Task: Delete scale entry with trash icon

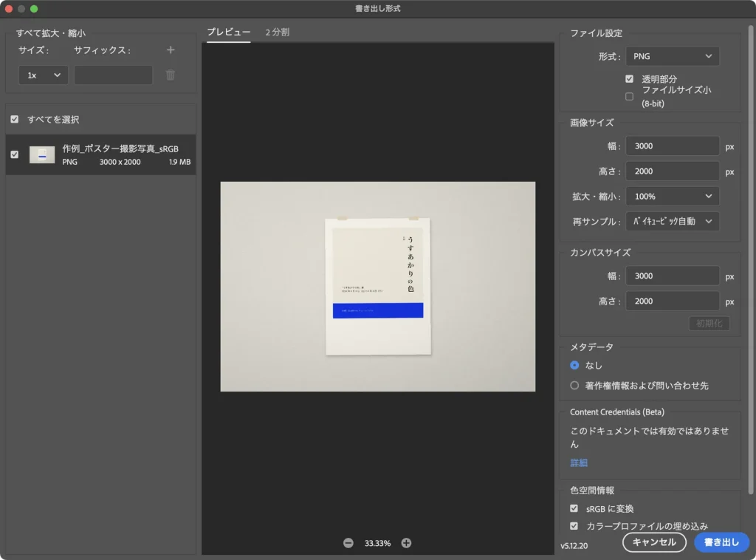Action: pyautogui.click(x=171, y=75)
